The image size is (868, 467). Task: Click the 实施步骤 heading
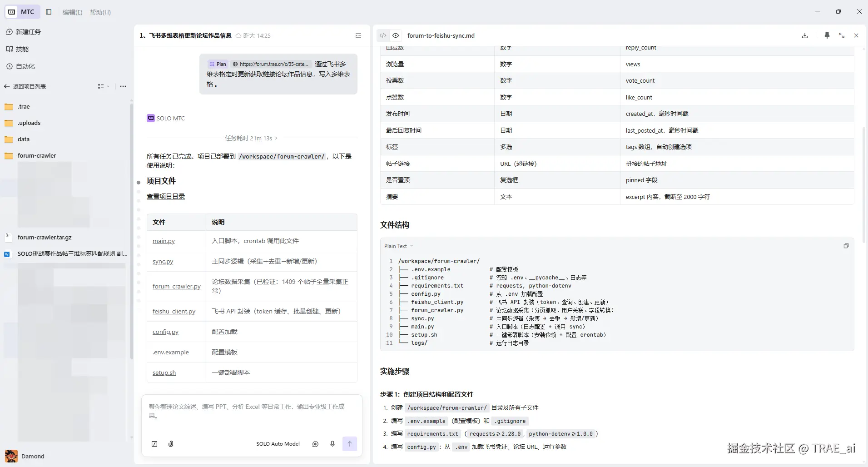(395, 371)
